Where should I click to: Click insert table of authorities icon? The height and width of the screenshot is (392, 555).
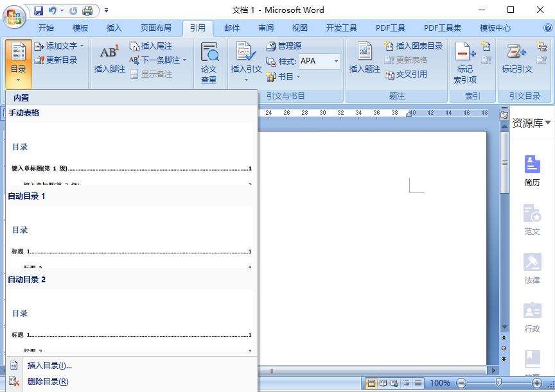point(542,46)
